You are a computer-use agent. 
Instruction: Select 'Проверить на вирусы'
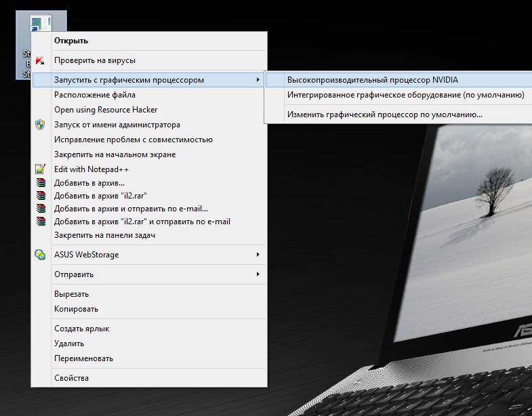click(x=149, y=60)
